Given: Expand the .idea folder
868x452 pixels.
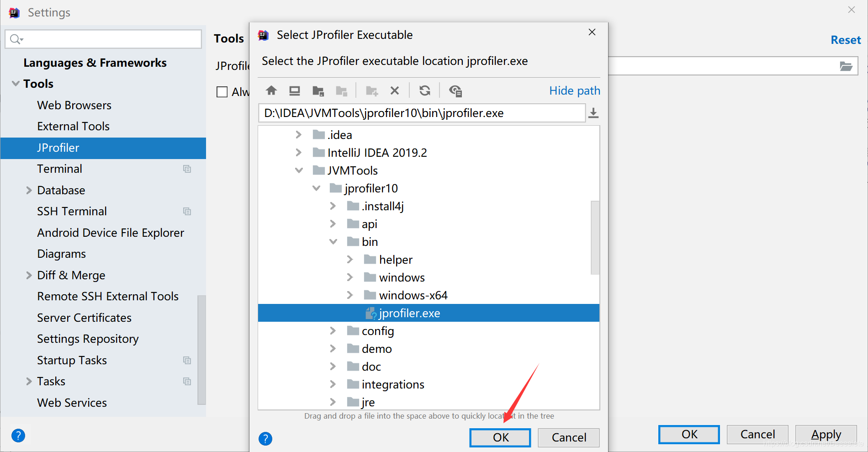Looking at the screenshot, I should click(299, 134).
